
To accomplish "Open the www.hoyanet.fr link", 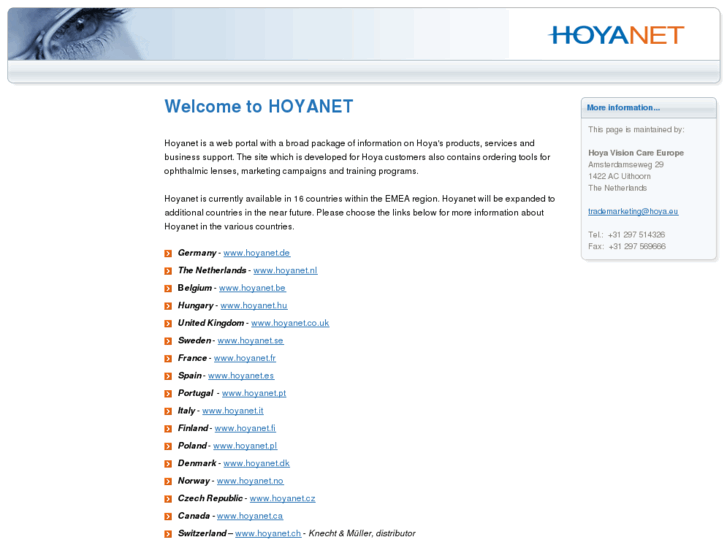I will (245, 358).
